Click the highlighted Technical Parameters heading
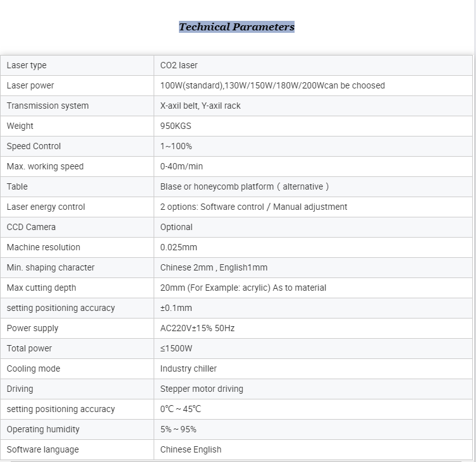This screenshot has width=476, height=462. [x=236, y=27]
